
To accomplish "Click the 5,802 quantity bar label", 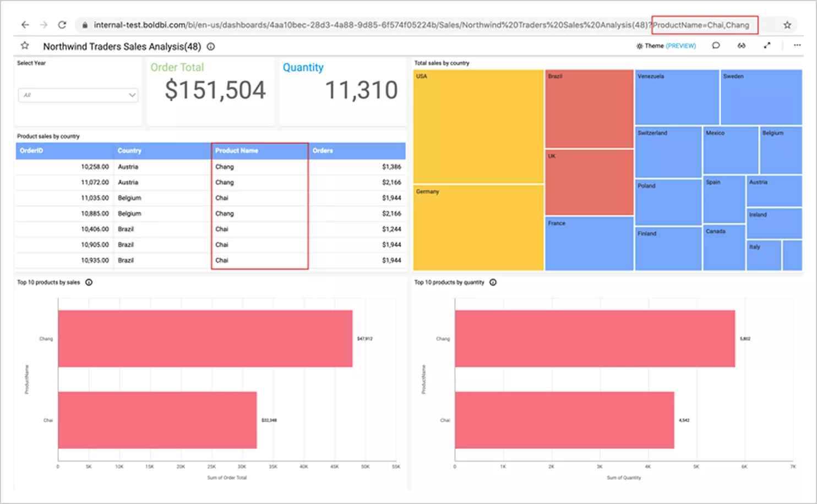I will tap(745, 339).
